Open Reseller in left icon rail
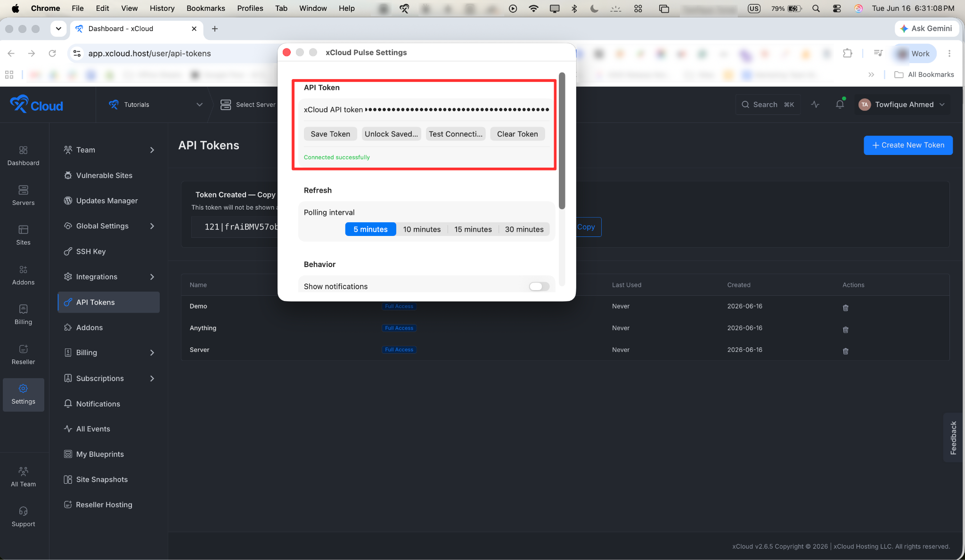This screenshot has height=560, width=965. point(23,355)
